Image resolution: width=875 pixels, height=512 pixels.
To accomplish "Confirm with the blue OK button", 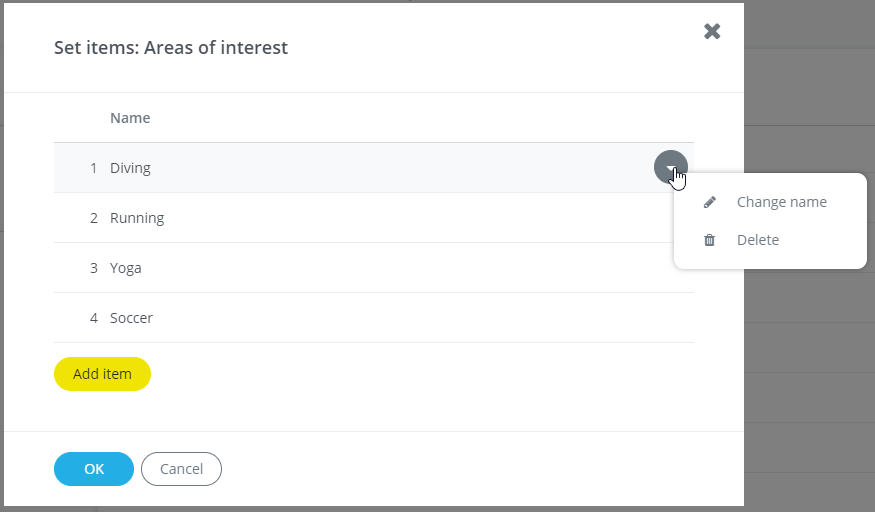I will (x=94, y=469).
